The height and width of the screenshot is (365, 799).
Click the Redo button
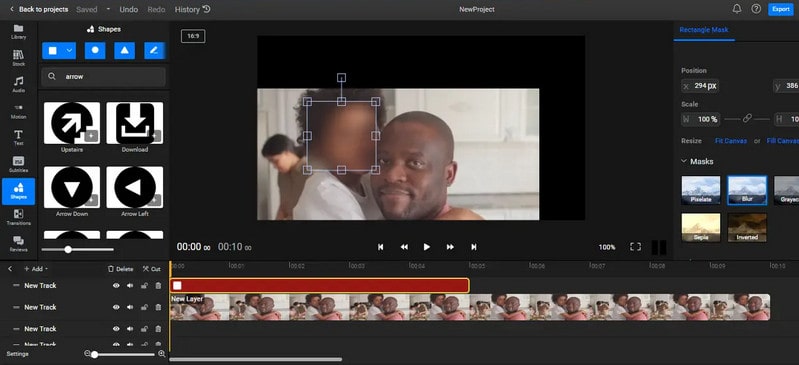[x=156, y=9]
